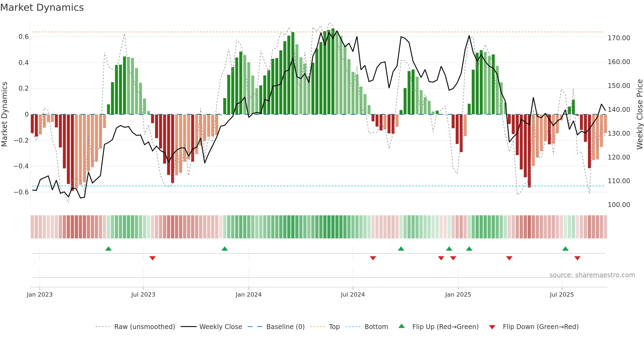
Task: Toggle the Baseline (0) legend entry
Action: tap(286, 327)
